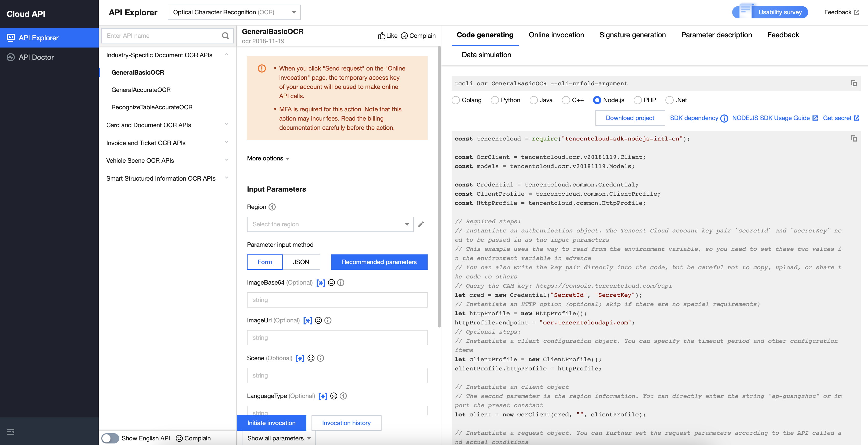Viewport: 868px width, 445px height.
Task: Open the Parameter description tab
Action: 716,35
